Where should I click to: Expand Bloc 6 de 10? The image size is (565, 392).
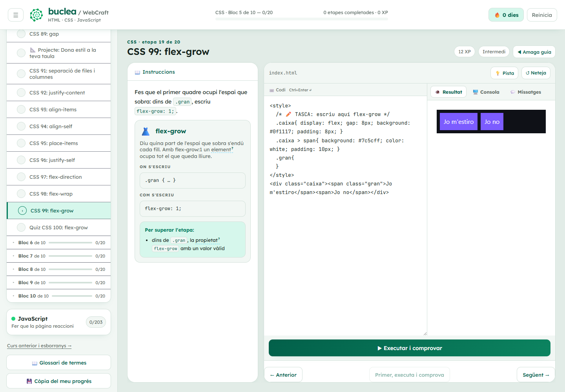click(x=59, y=243)
